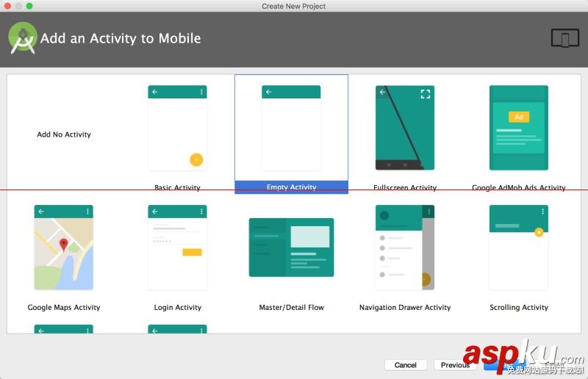Click the fullscreen expand icon in Fullscreen Activity
Image resolution: width=588 pixels, height=379 pixels.
pos(426,94)
